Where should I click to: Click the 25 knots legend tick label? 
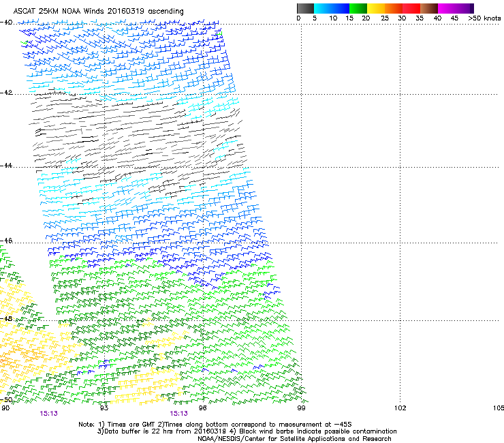(385, 18)
